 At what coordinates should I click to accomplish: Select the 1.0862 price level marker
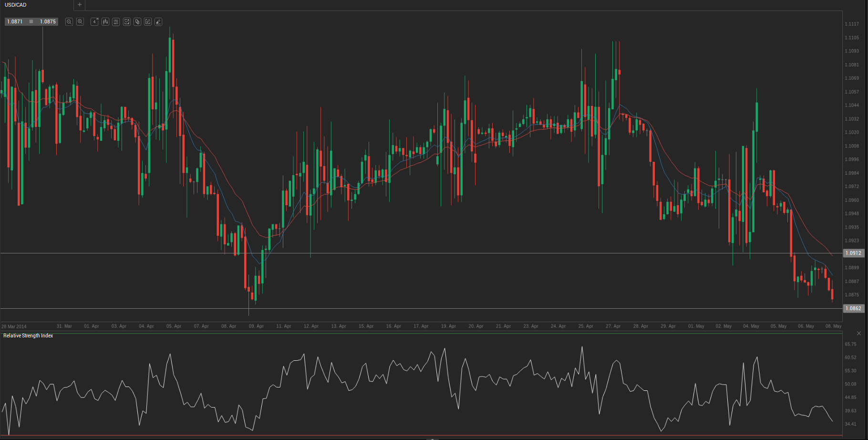click(853, 309)
